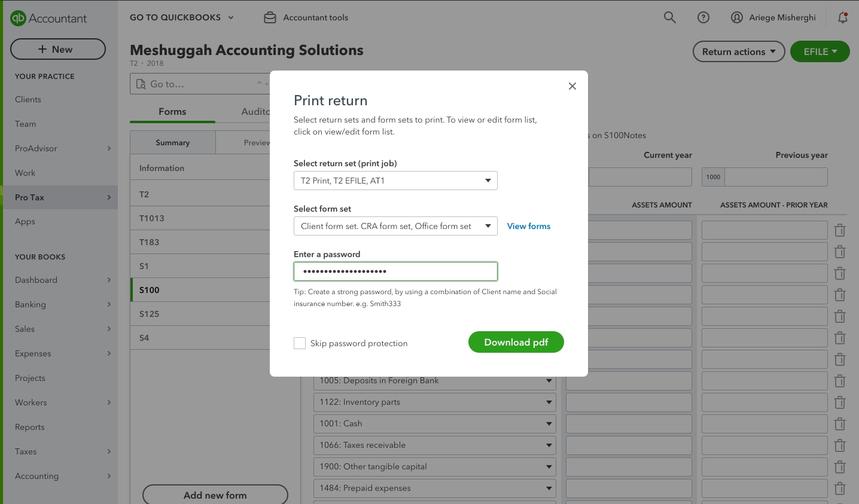
Task: Open the Select return set dropdown
Action: (395, 181)
